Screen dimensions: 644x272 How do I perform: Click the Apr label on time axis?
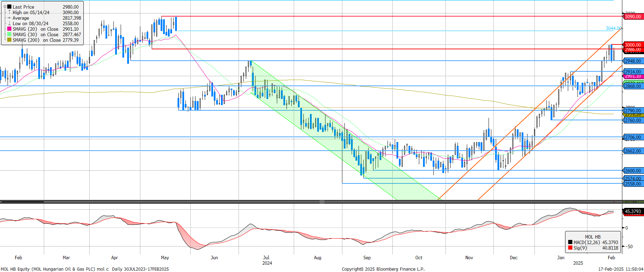[114, 258]
